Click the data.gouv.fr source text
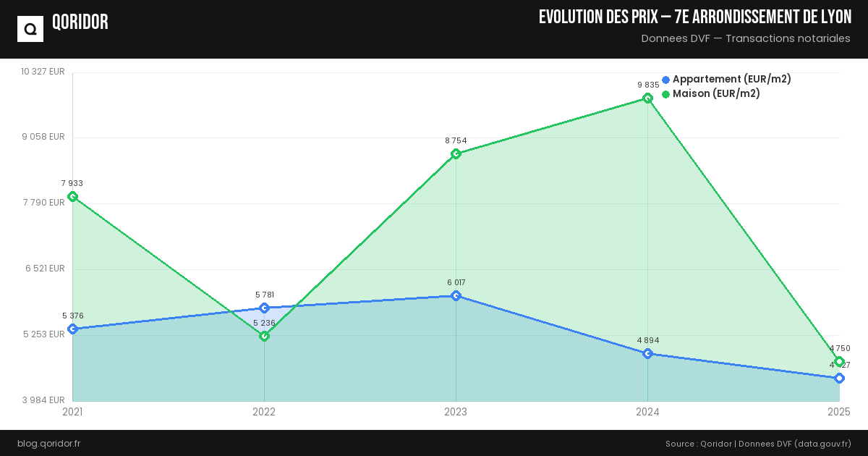 821,443
